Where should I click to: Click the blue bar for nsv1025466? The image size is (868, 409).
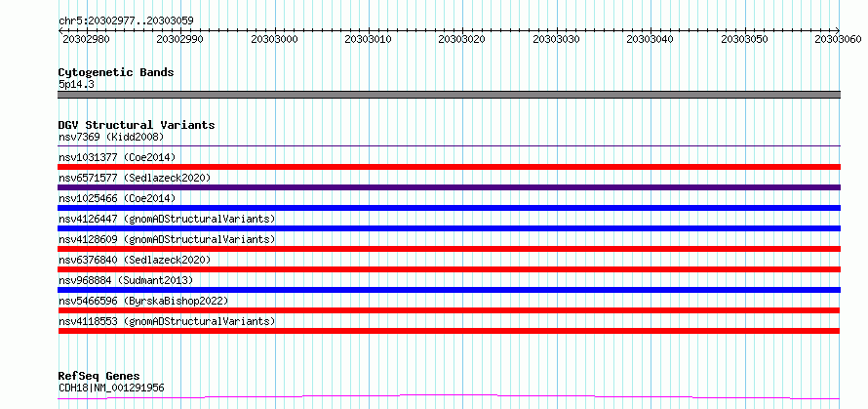[449, 208]
